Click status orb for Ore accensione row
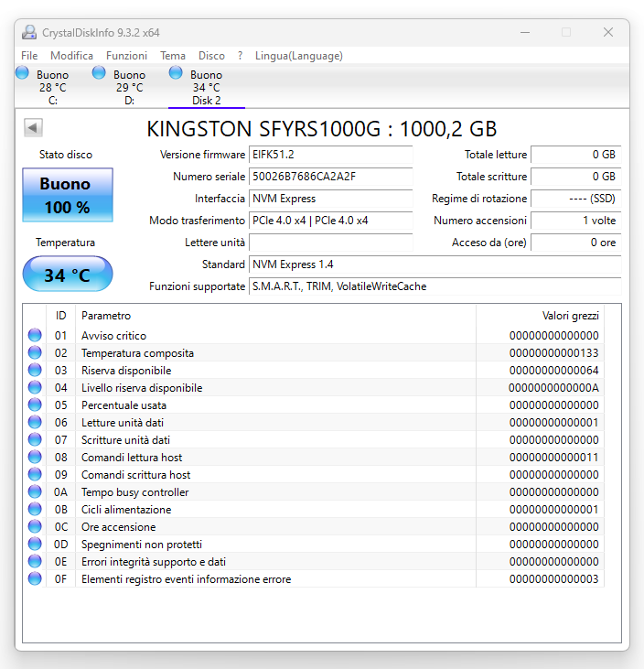The image size is (644, 669). (x=35, y=527)
